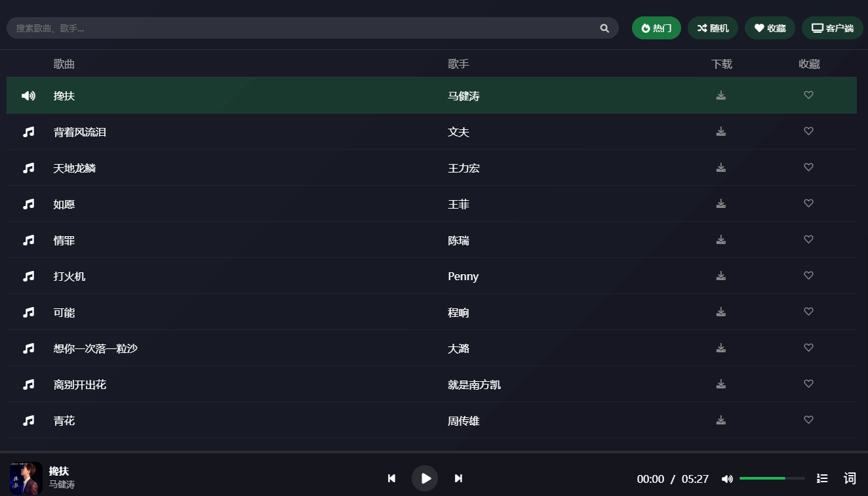Adjust the green volume slider
The height and width of the screenshot is (496, 868).
pos(772,478)
